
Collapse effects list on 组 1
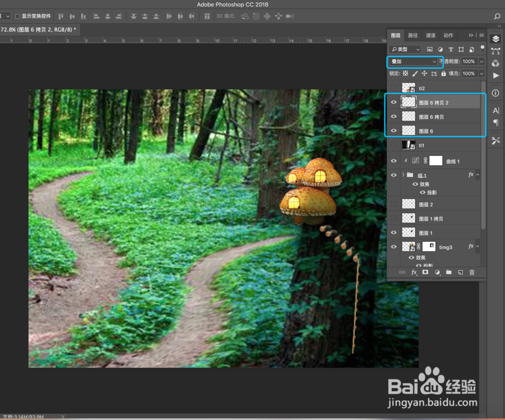[x=478, y=175]
